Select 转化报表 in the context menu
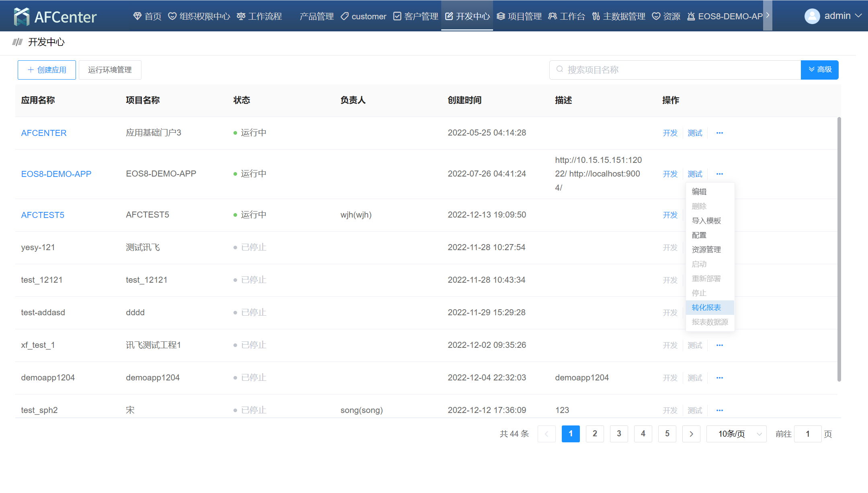 tap(706, 308)
